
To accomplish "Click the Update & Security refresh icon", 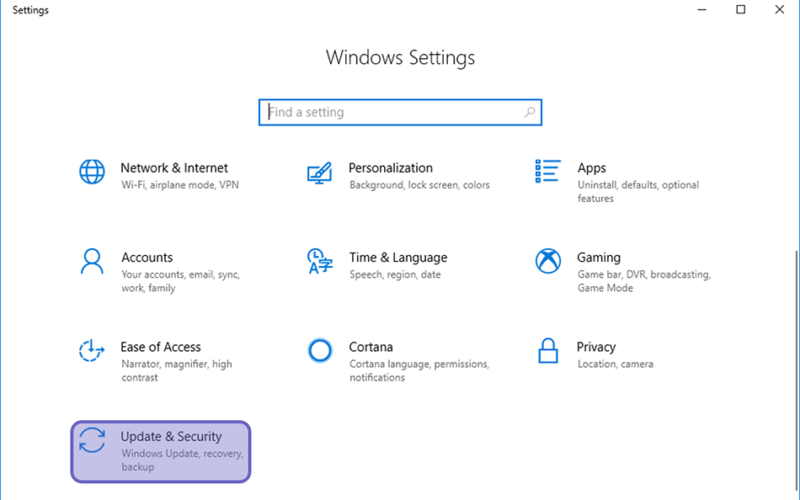I will (x=92, y=440).
